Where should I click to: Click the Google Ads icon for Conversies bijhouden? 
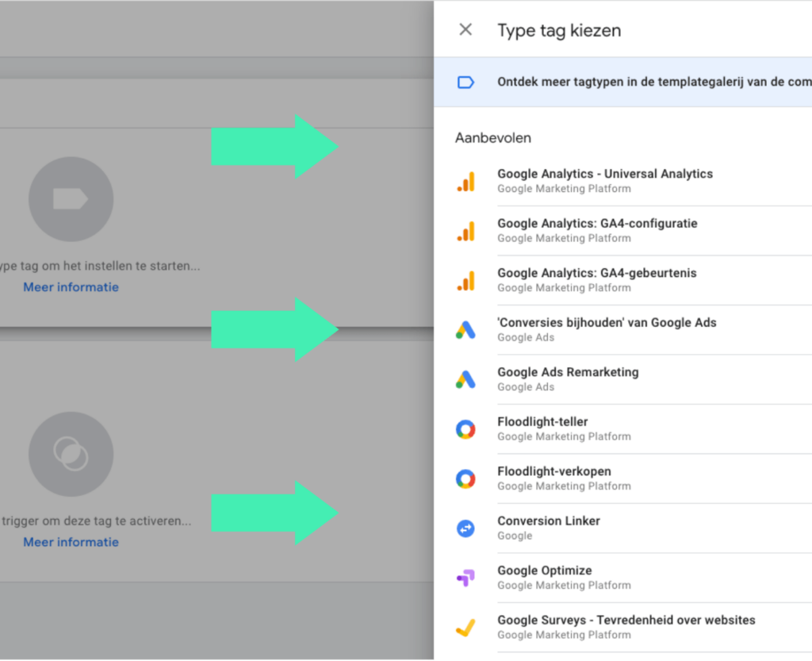[465, 330]
